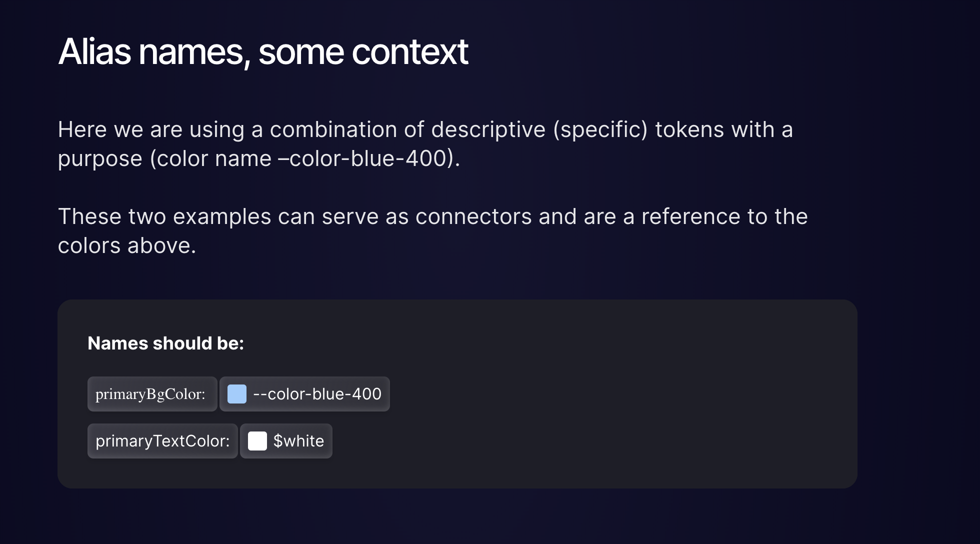Click the white color swatch
980x544 pixels.
pos(257,441)
